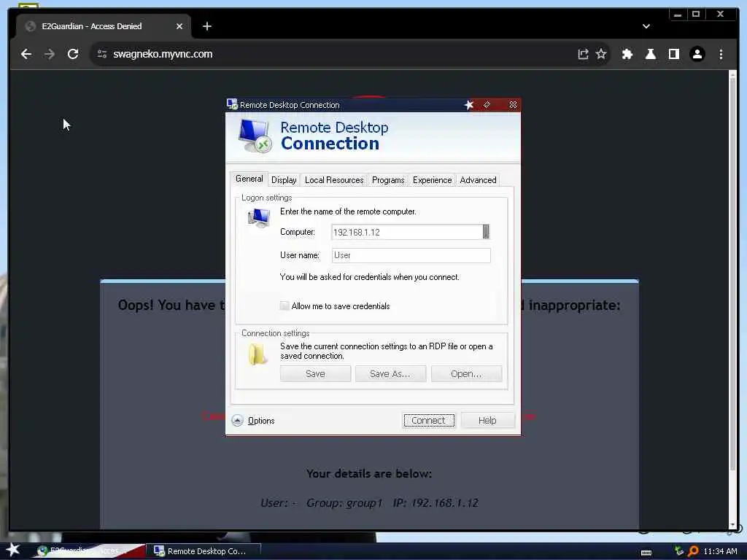Image resolution: width=747 pixels, height=560 pixels.
Task: Minimize the browser window
Action: tap(678, 15)
